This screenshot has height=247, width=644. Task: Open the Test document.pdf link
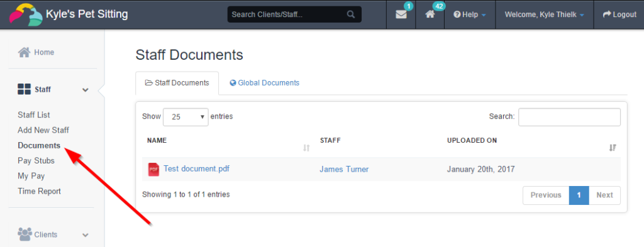196,168
